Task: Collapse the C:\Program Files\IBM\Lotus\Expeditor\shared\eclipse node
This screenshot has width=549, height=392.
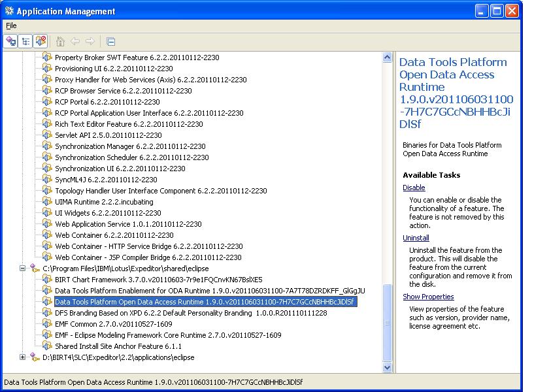Action: click(22, 269)
